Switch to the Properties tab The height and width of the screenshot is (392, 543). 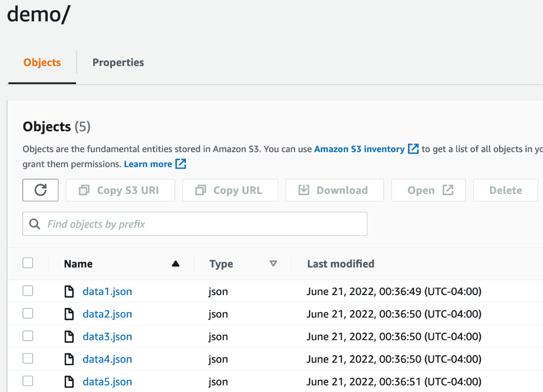[x=118, y=63]
